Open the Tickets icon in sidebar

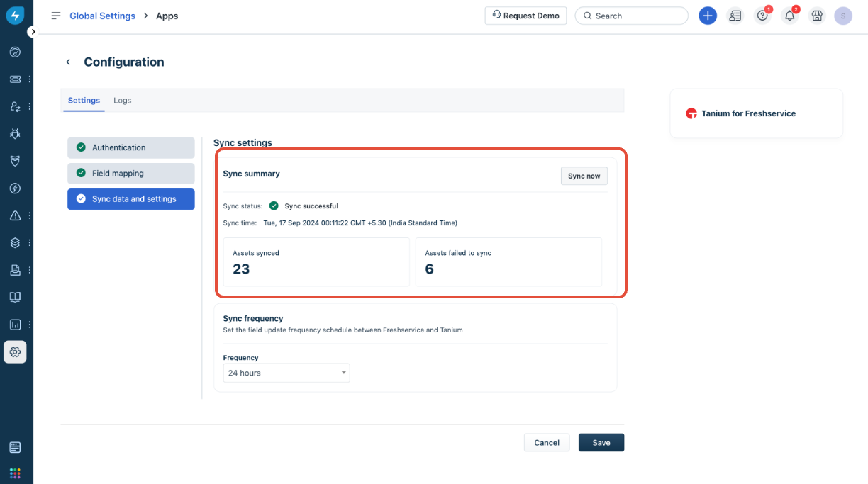15,79
